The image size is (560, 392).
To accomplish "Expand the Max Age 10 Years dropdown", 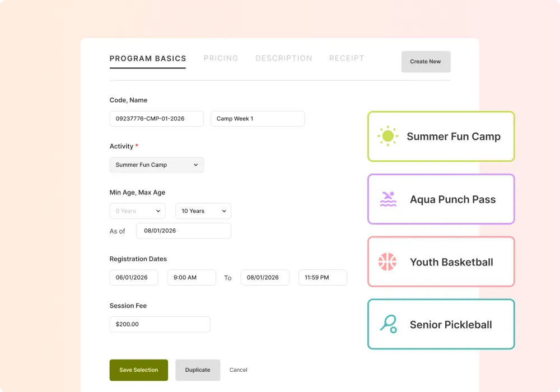I will tap(203, 211).
